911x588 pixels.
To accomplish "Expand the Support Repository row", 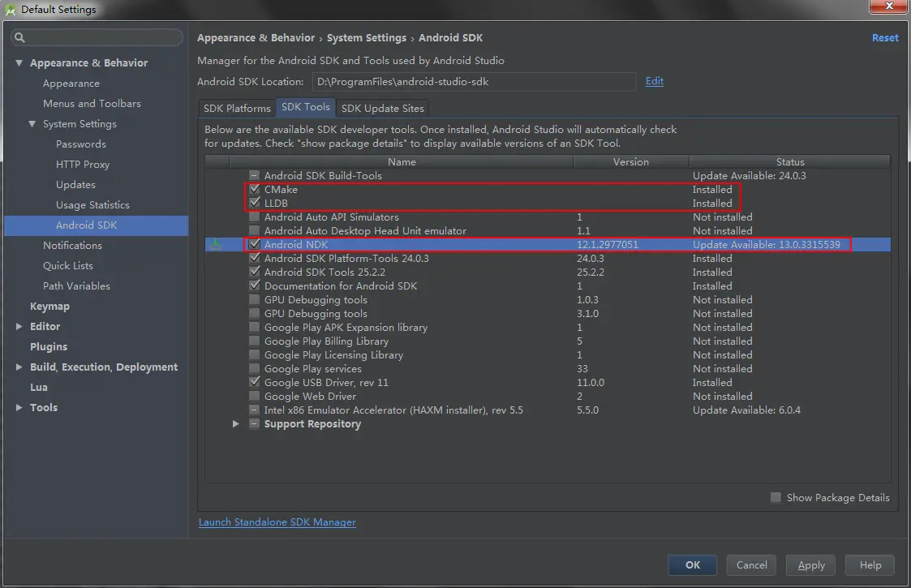I will pyautogui.click(x=235, y=424).
